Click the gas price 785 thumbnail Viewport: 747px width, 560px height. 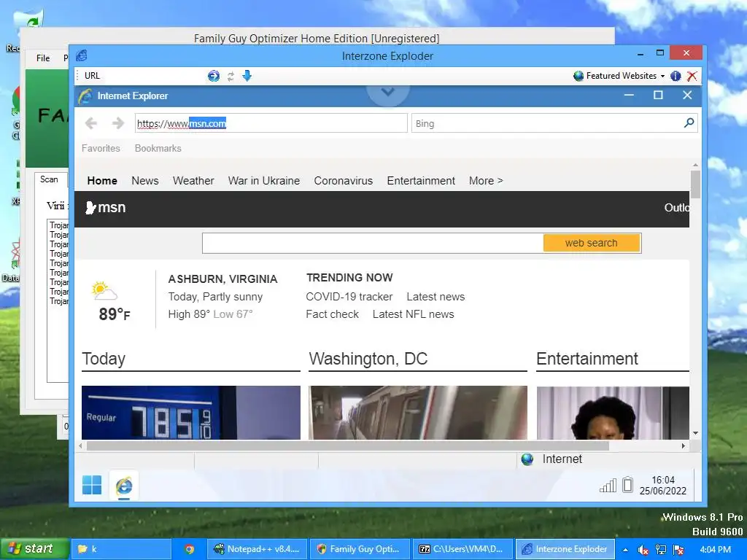pos(191,413)
